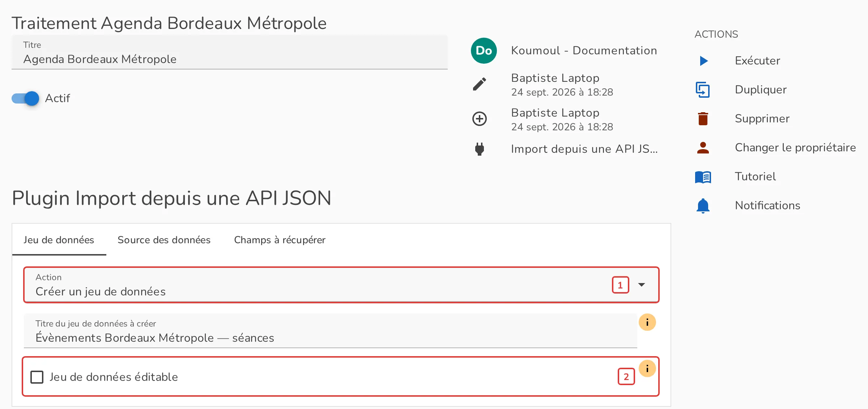Click the Supprimer action label
The image size is (868, 409).
(x=762, y=119)
